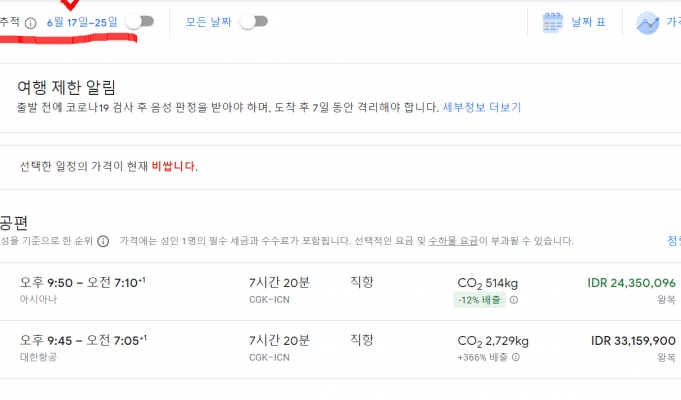Enable the 모든 날짜 tracking switch
681x400 pixels.
[254, 21]
